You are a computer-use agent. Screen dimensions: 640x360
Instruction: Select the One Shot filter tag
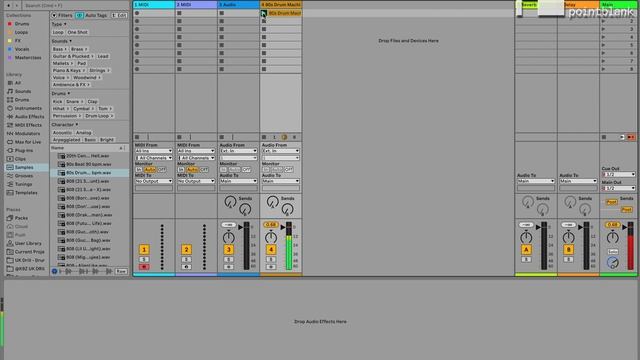[x=78, y=32]
